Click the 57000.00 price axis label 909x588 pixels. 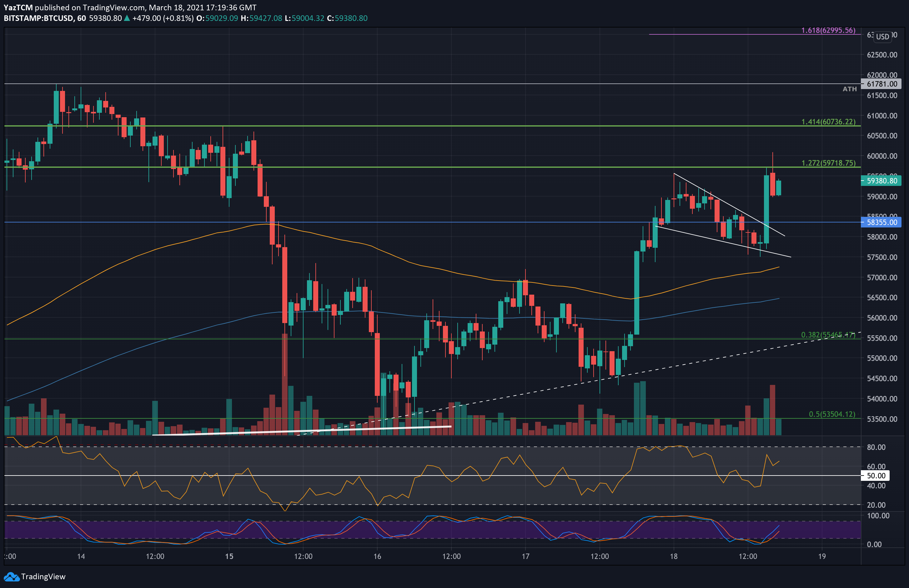click(882, 277)
